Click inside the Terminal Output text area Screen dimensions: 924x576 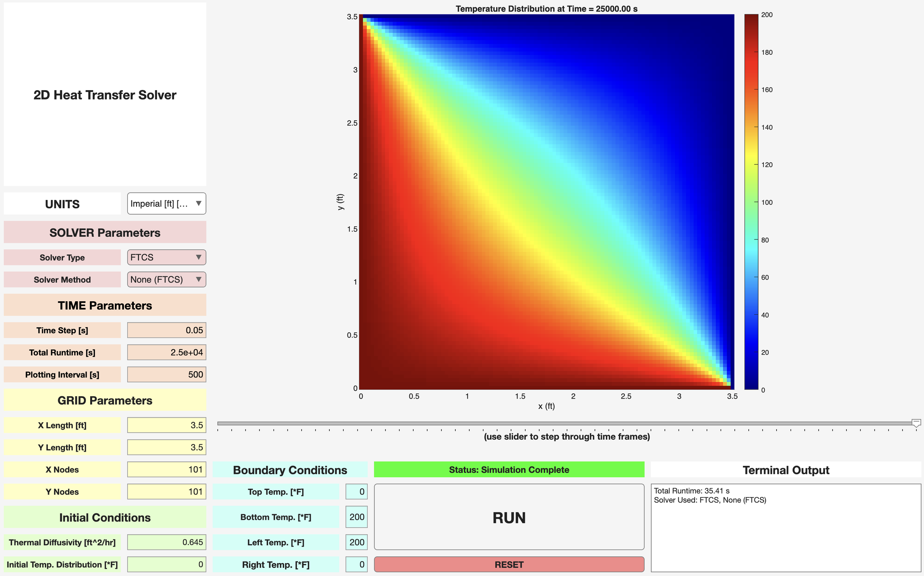coord(786,533)
